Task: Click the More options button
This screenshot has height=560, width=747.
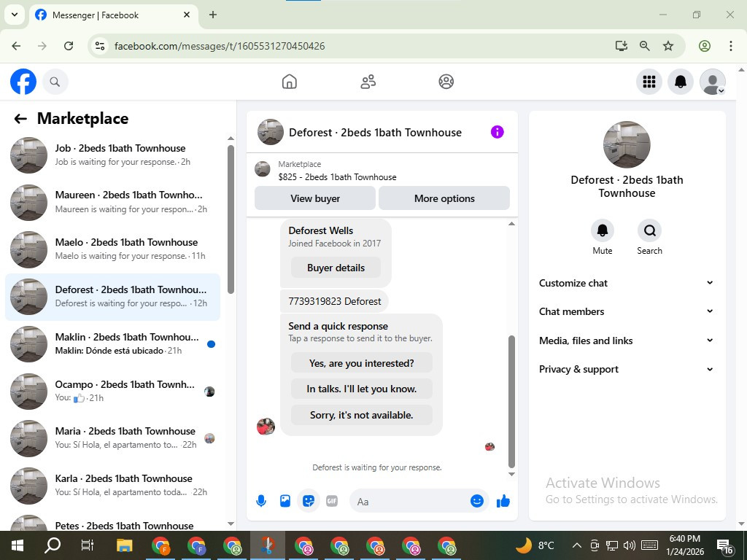Action: point(444,198)
